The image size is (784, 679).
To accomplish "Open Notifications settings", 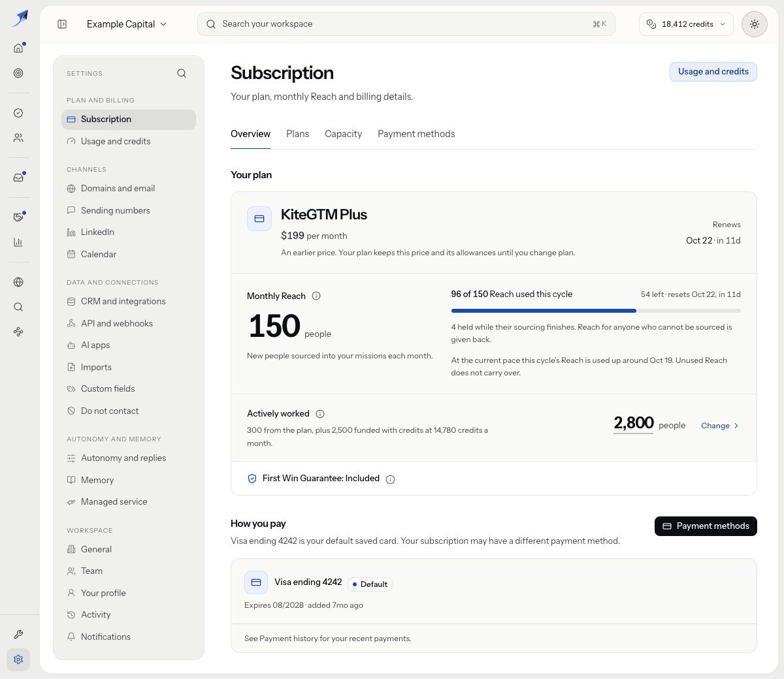I will [x=129, y=637].
